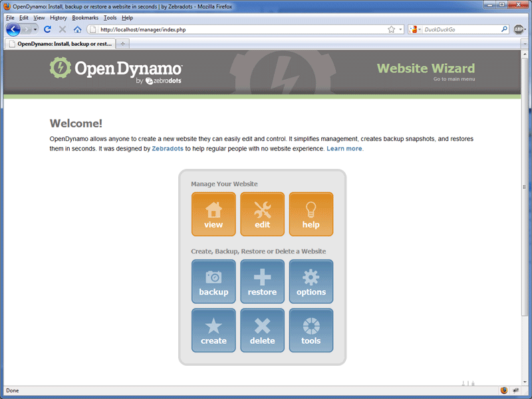Open the options icon with the gear
This screenshot has width=532, height=399.
pyautogui.click(x=311, y=281)
